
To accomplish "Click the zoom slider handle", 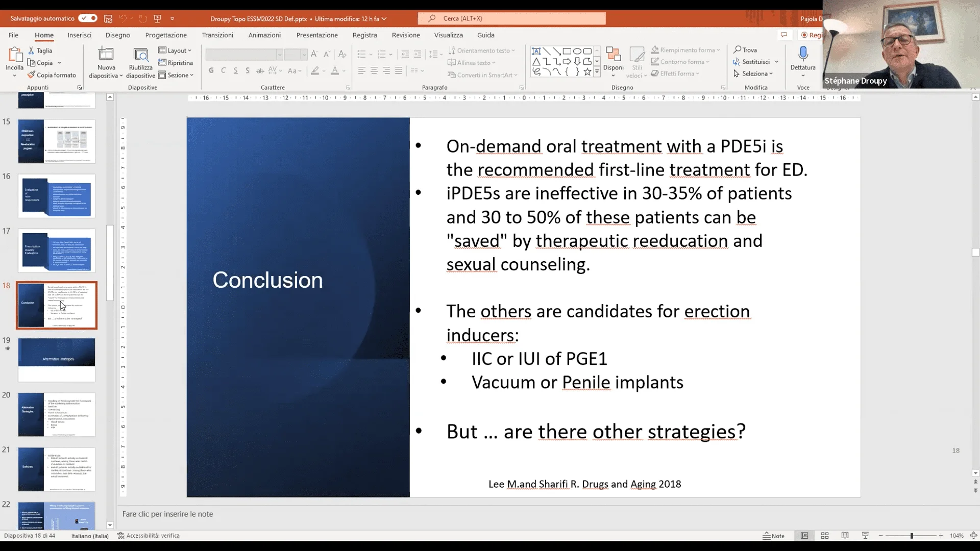I will coord(912,536).
